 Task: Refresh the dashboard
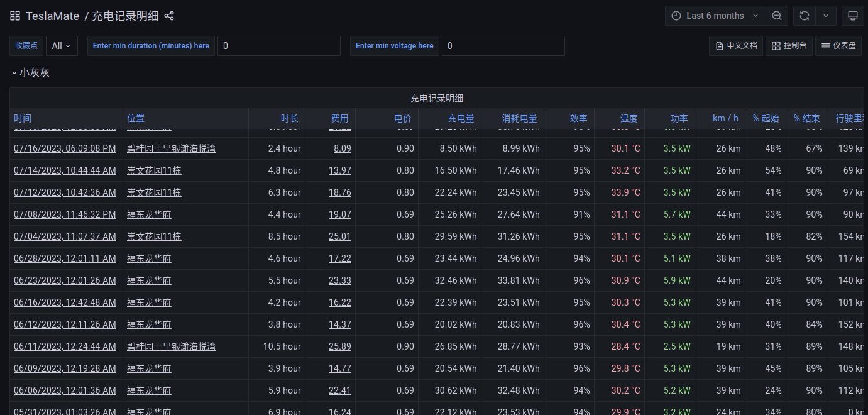click(x=805, y=16)
